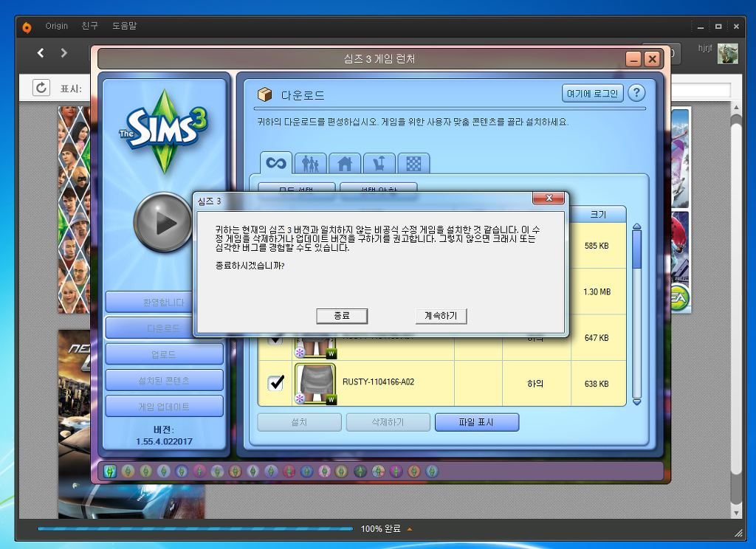The width and height of the screenshot is (756, 549).
Task: Click the 647 KB size cell
Action: click(x=597, y=338)
